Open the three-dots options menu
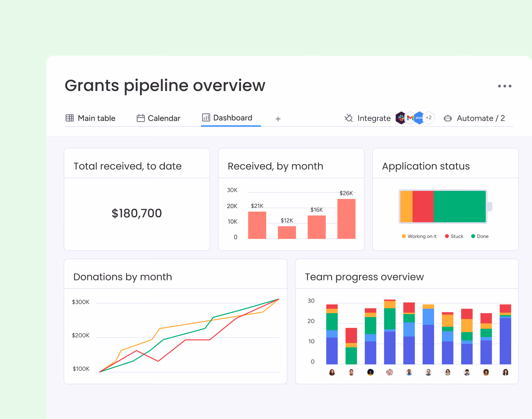 point(504,86)
